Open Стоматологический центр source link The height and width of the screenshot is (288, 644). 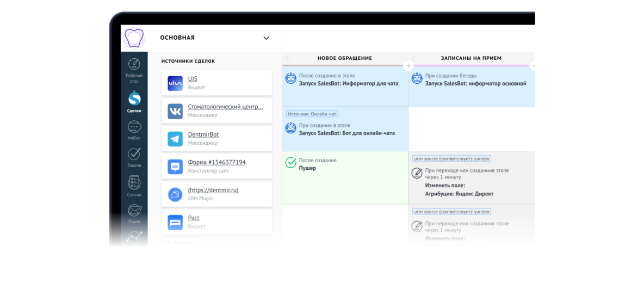tap(226, 107)
